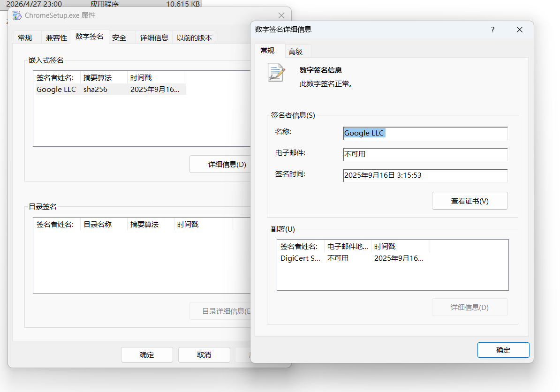Click the 查看证书(V) button
The image size is (560, 392).
469,201
